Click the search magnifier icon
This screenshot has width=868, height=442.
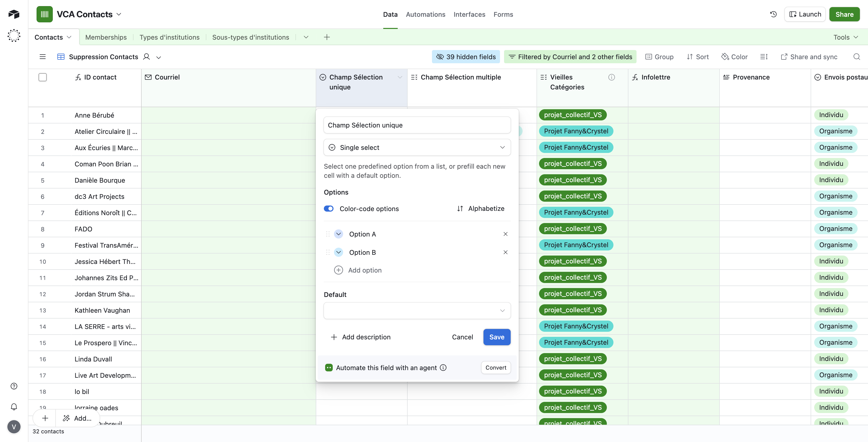(856, 57)
